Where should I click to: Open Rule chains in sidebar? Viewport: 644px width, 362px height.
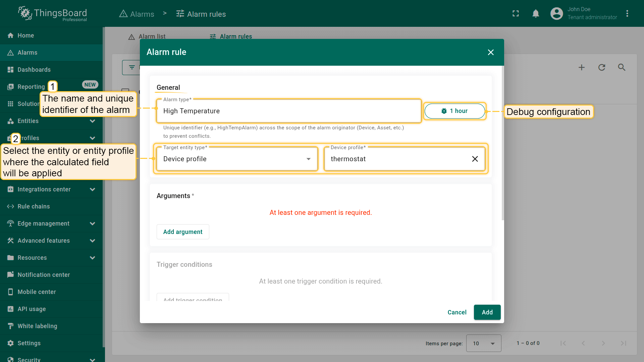(34, 206)
